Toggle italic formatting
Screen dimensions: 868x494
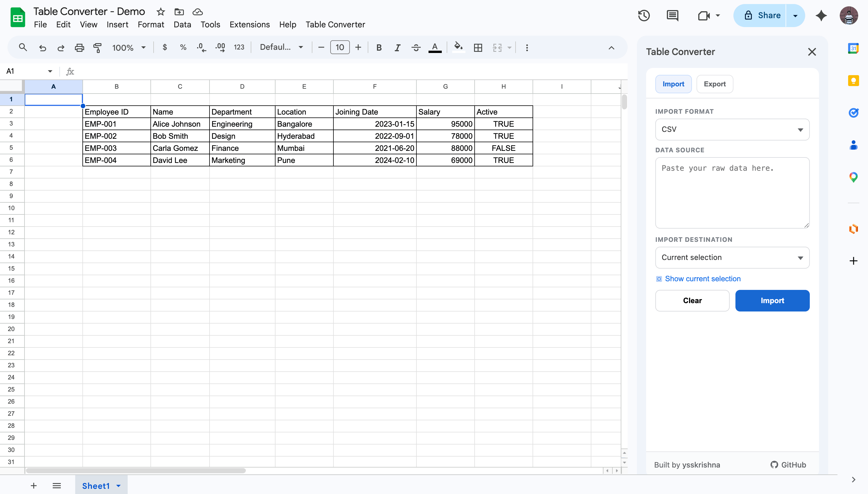click(397, 48)
